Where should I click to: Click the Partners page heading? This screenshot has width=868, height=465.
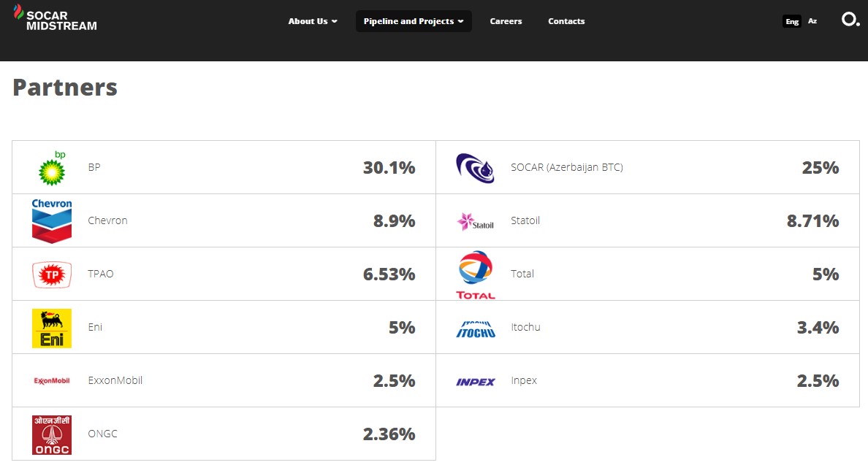pyautogui.click(x=65, y=87)
